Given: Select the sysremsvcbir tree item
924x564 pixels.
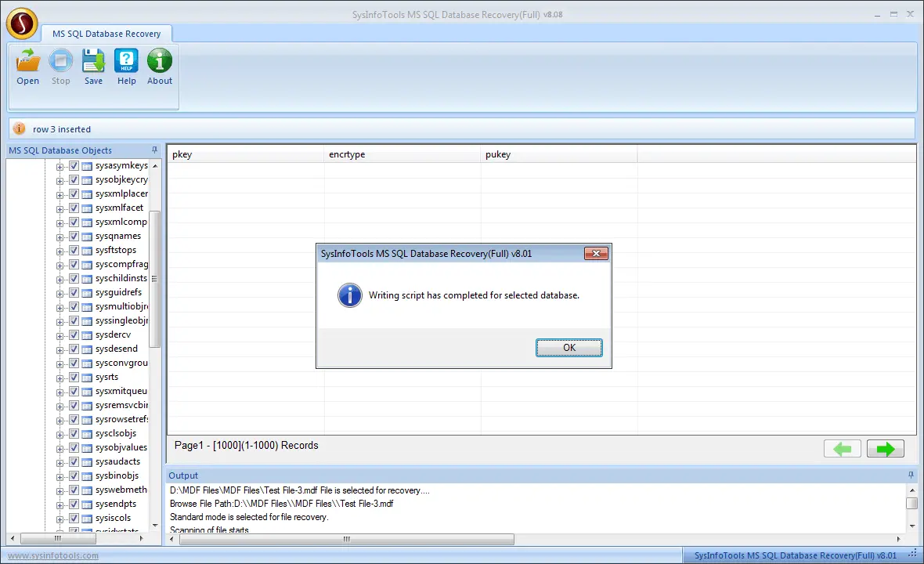Looking at the screenshot, I should tap(122, 405).
